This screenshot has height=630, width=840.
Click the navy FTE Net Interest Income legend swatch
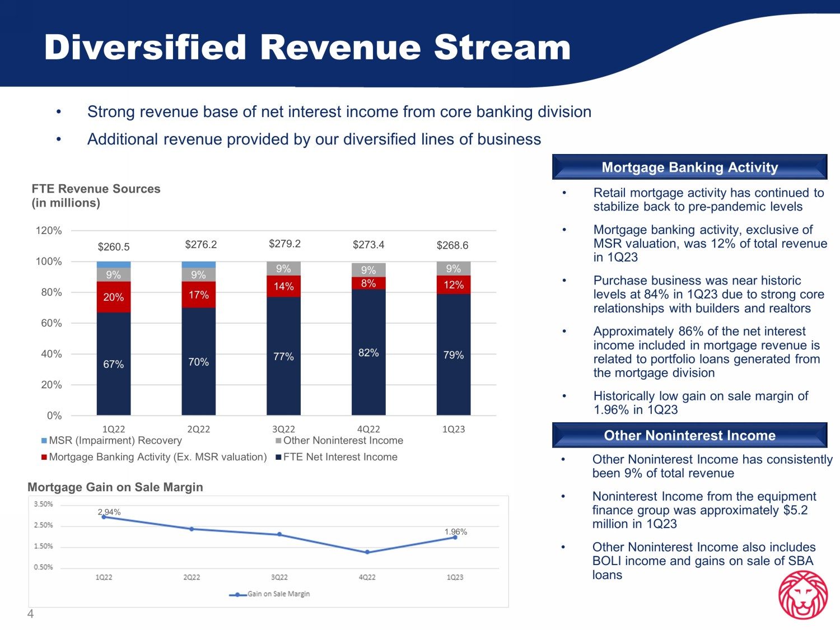click(x=278, y=457)
